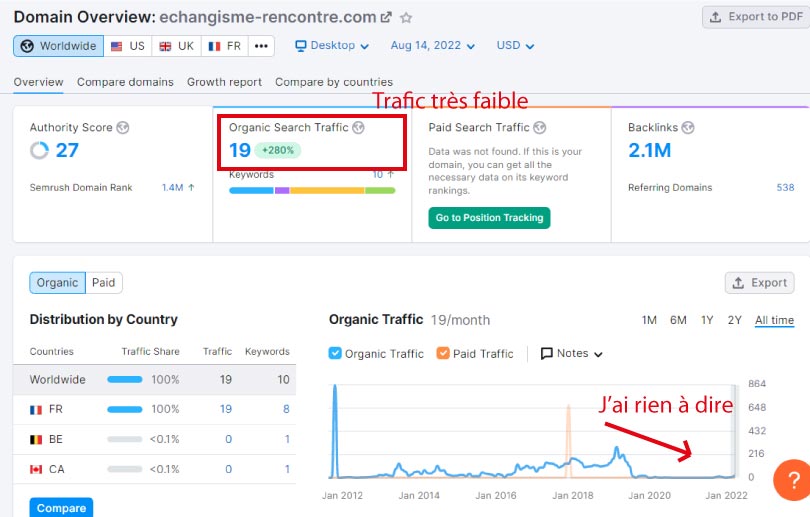Open the orange help question mark
This screenshot has width=810, height=517.
click(x=793, y=480)
